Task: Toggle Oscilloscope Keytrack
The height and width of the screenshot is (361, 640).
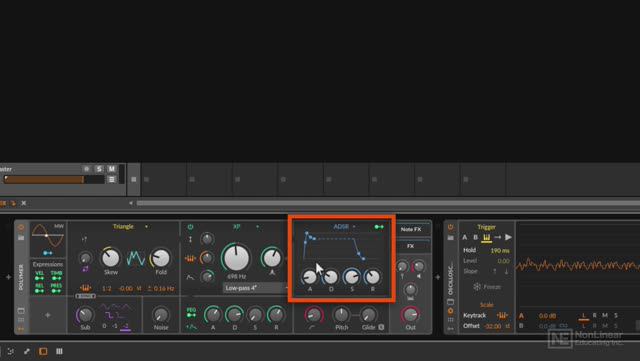Action: coord(502,315)
